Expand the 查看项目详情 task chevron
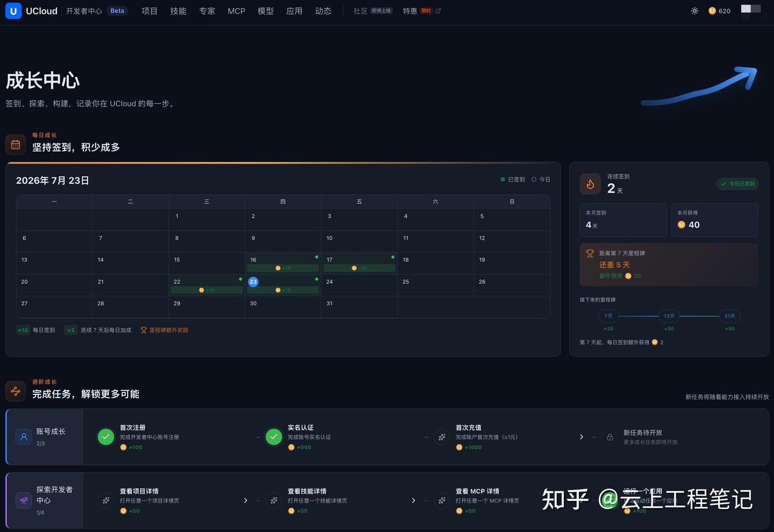 246,500
